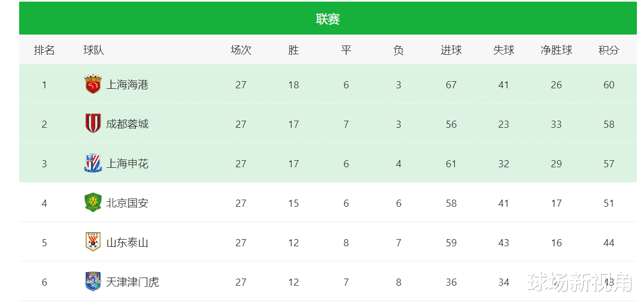644x306 pixels.
Task: Click the Shandong Taishan (山东泰山) club crest
Action: click(x=93, y=242)
